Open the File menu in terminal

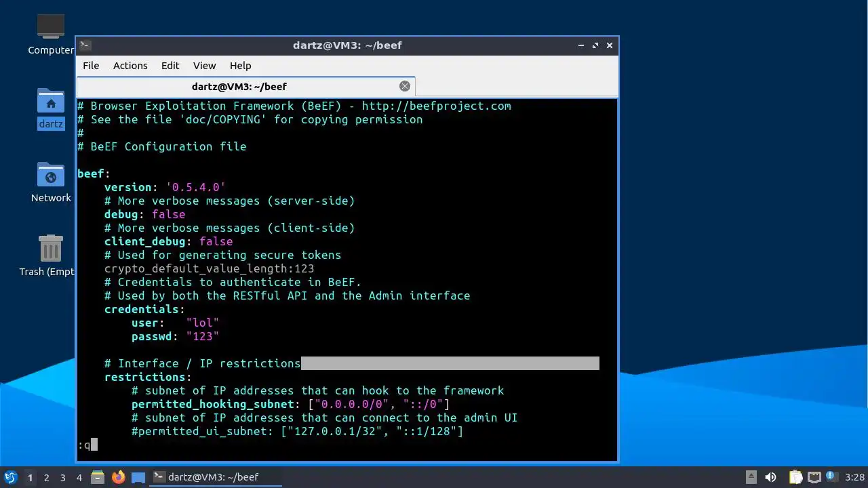[x=91, y=66]
